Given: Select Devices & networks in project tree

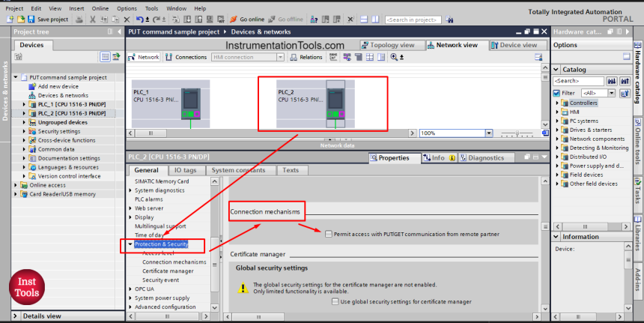Looking at the screenshot, I should point(63,95).
